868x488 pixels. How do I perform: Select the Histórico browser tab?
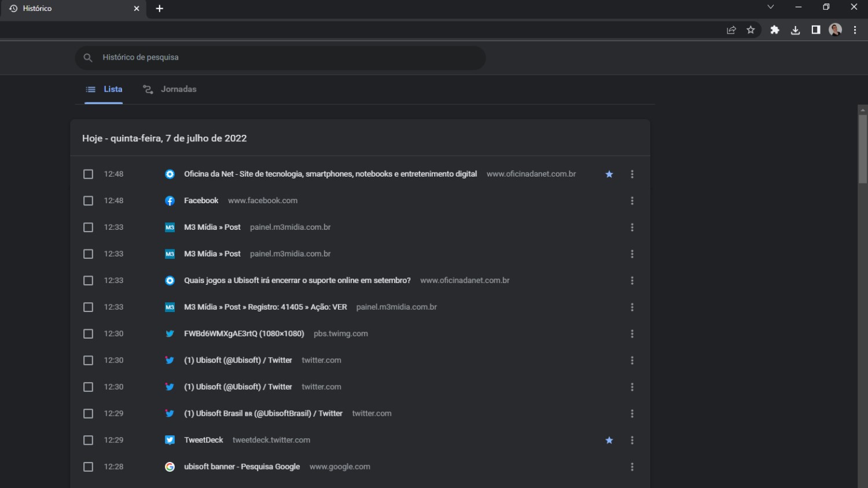pyautogui.click(x=73, y=9)
